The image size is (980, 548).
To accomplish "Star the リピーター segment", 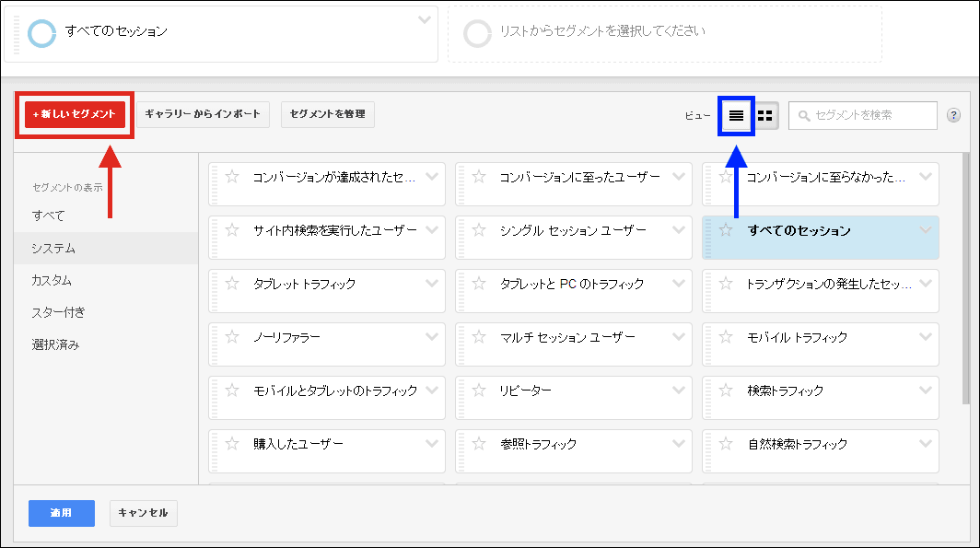I will [x=480, y=391].
